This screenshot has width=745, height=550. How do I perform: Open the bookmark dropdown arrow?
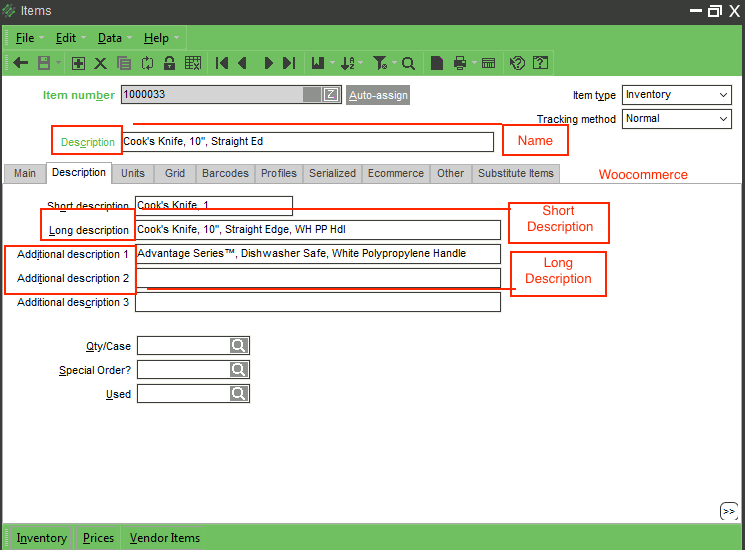[332, 63]
